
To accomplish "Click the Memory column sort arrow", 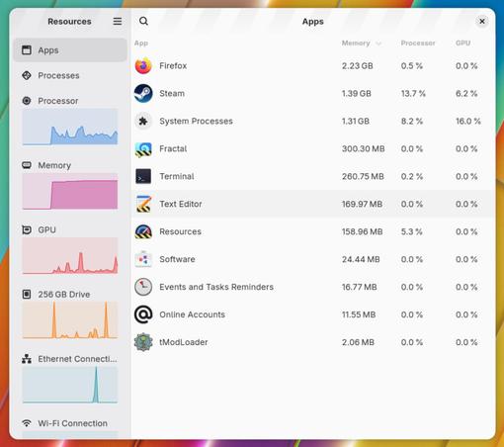I will (x=378, y=44).
